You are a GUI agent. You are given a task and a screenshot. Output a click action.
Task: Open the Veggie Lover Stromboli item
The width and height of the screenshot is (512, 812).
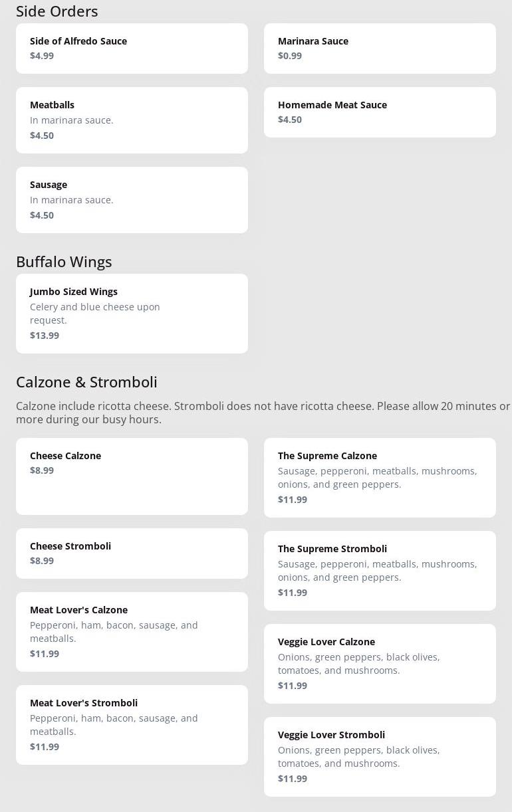pyautogui.click(x=380, y=757)
